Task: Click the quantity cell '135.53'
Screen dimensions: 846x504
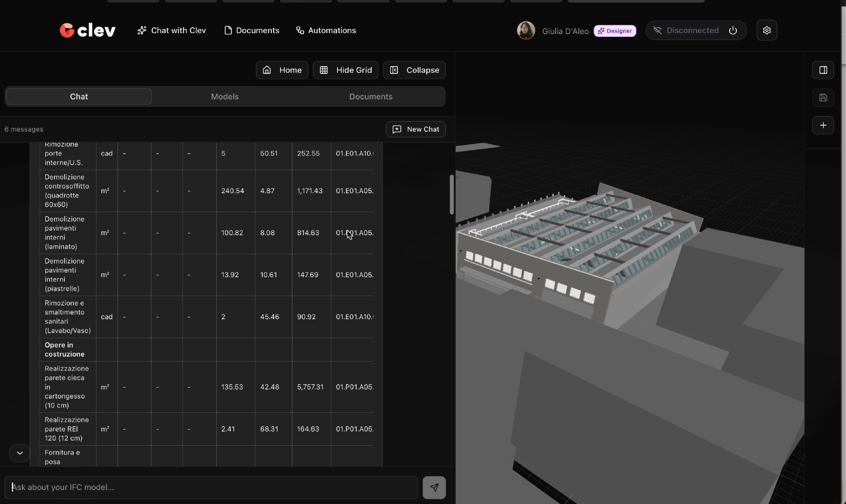Action: (232, 387)
